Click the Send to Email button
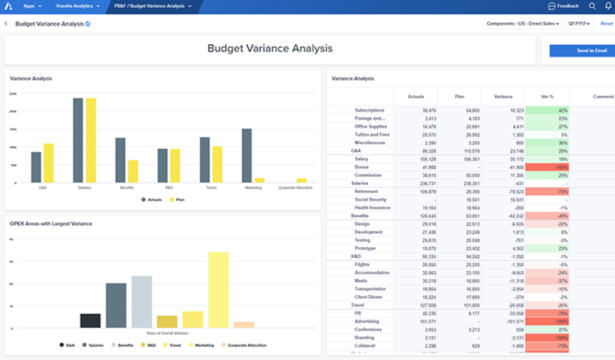Viewport: 615px width, 360px height. (x=582, y=51)
